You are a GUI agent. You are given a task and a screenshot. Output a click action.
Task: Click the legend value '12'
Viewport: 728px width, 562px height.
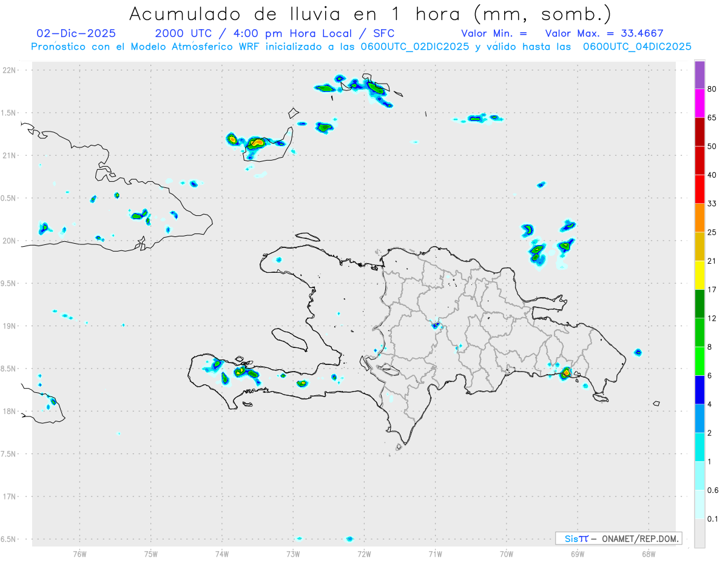click(712, 318)
